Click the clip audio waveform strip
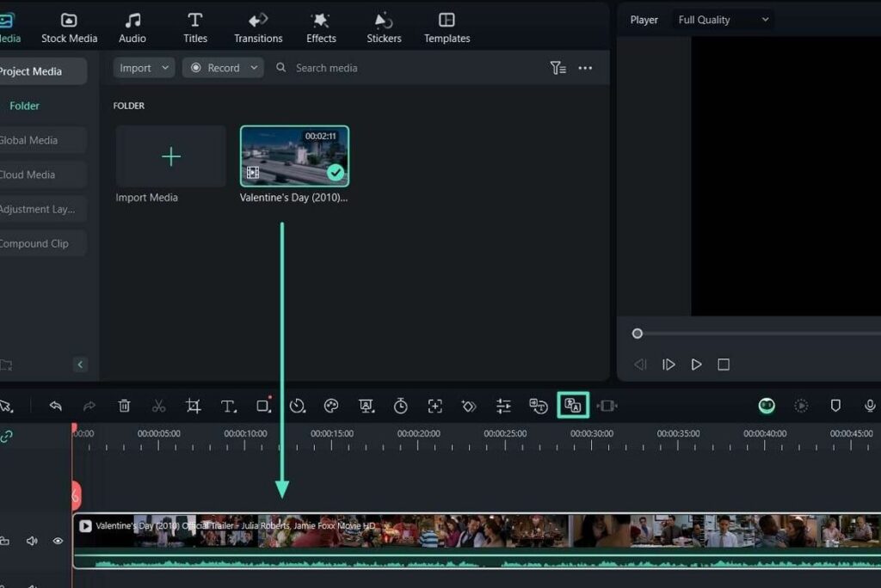The height and width of the screenshot is (588, 881). tap(477, 561)
